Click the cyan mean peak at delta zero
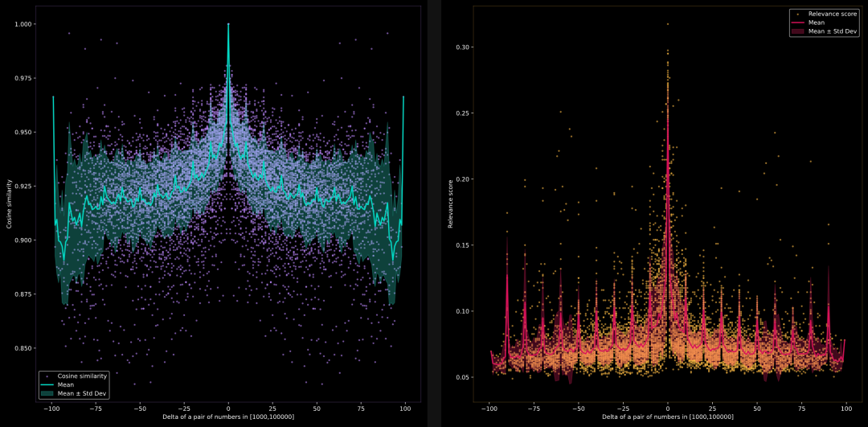This screenshot has width=868, height=427. click(228, 26)
